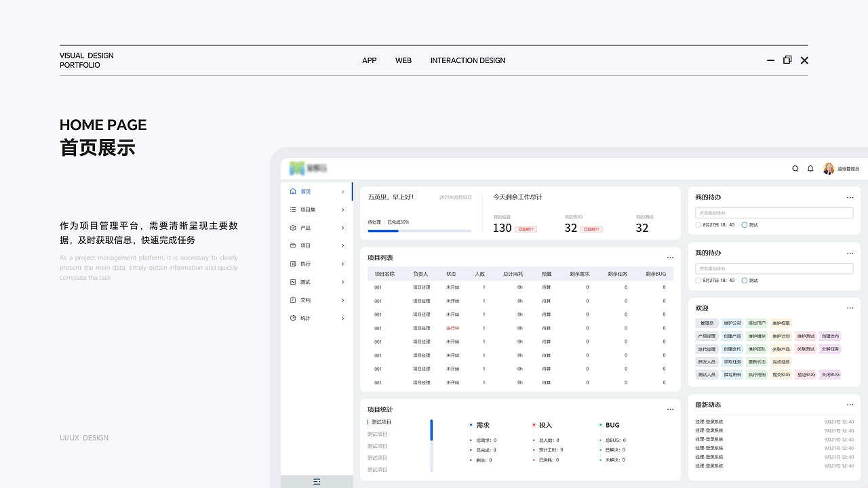
Task: Click the 130 my tasks count
Action: (x=502, y=228)
